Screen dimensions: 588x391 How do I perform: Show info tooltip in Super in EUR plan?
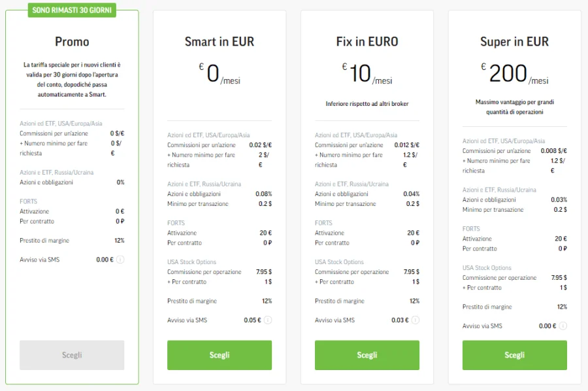(563, 326)
